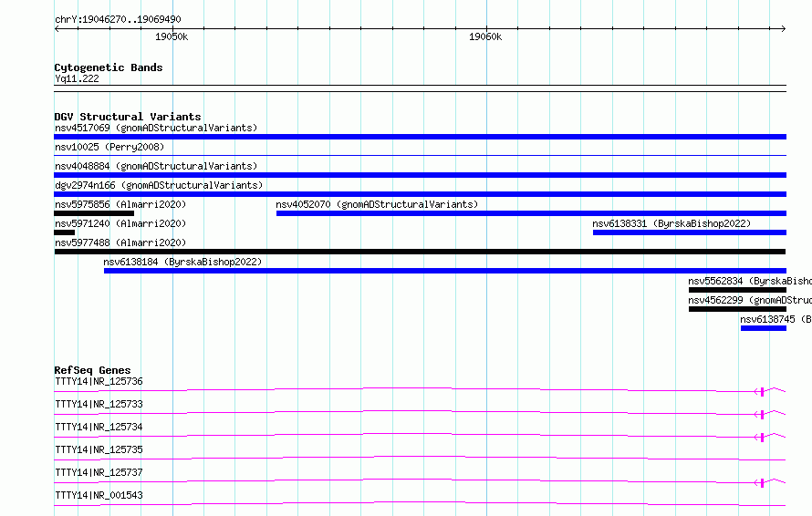
Task: Open nsv5975856 (Almarri2020) variant
Action: coord(120,204)
